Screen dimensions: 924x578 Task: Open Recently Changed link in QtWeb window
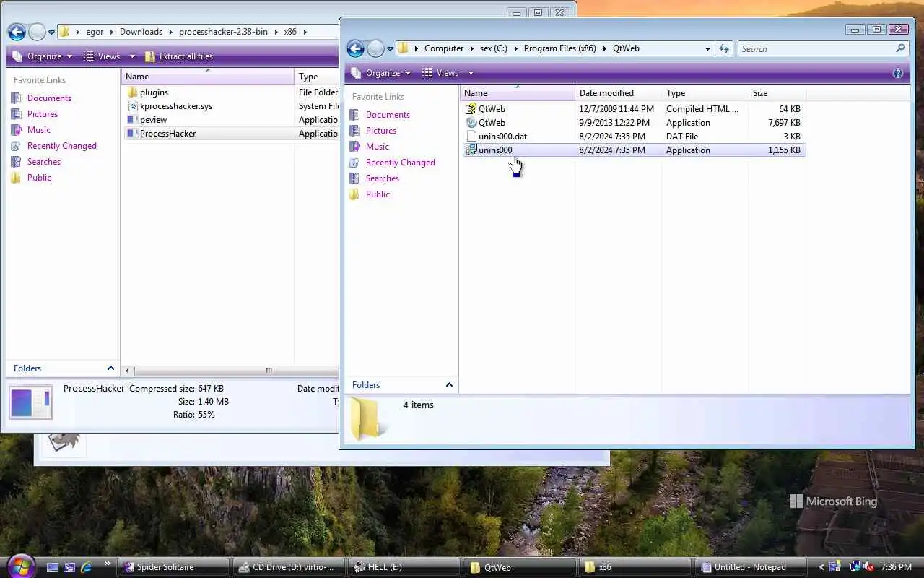[x=401, y=163]
